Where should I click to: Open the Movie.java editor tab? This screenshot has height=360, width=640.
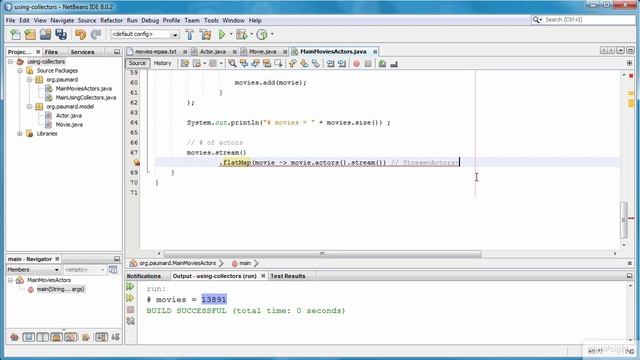(x=262, y=52)
